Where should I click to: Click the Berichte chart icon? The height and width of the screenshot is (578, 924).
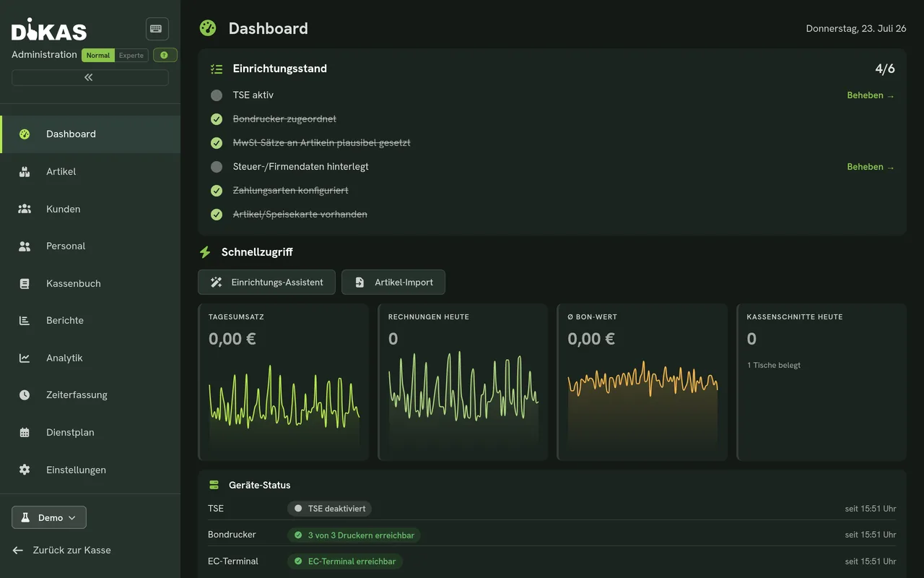click(25, 321)
